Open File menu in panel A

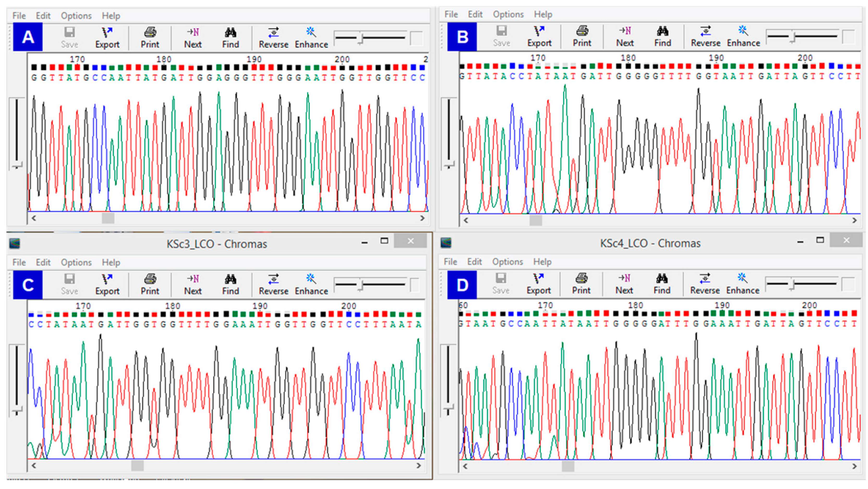[x=19, y=15]
